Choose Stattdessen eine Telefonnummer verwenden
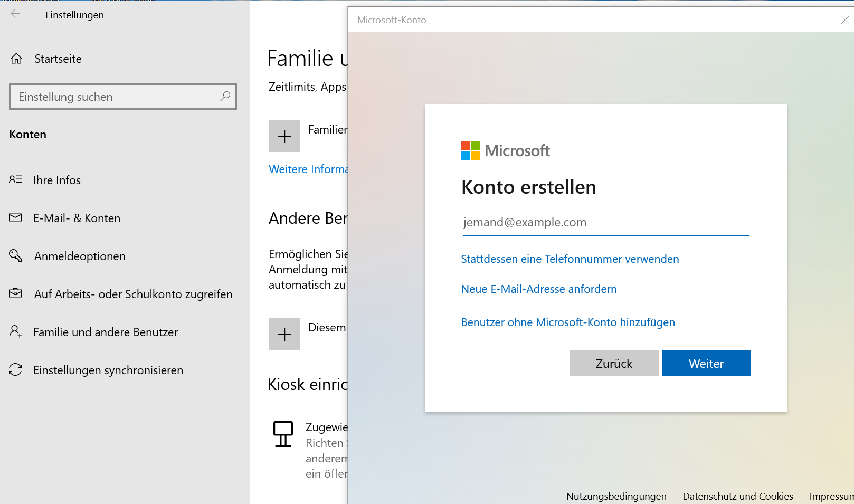Viewport: 854px width, 504px height. [x=570, y=259]
